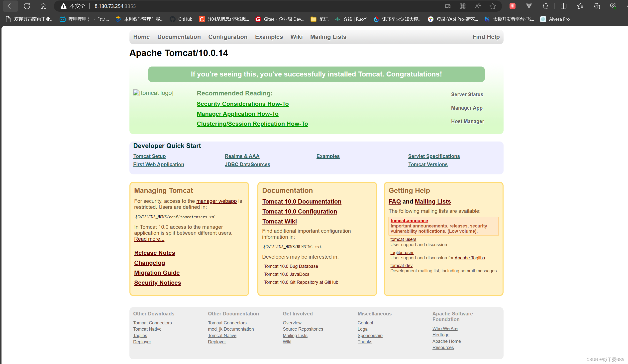
Task: Click Find Help in navigation bar
Action: pos(486,37)
